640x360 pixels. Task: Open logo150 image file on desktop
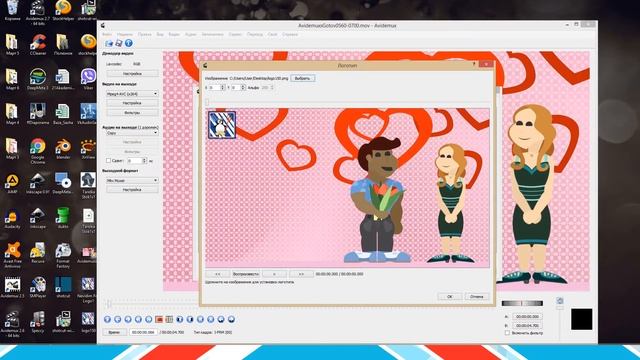point(88,322)
